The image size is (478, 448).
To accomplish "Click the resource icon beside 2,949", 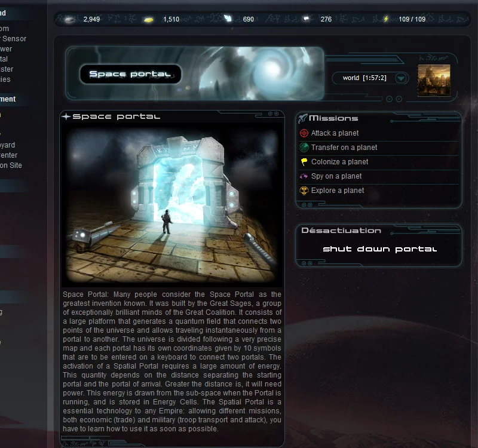I will pyautogui.click(x=70, y=20).
